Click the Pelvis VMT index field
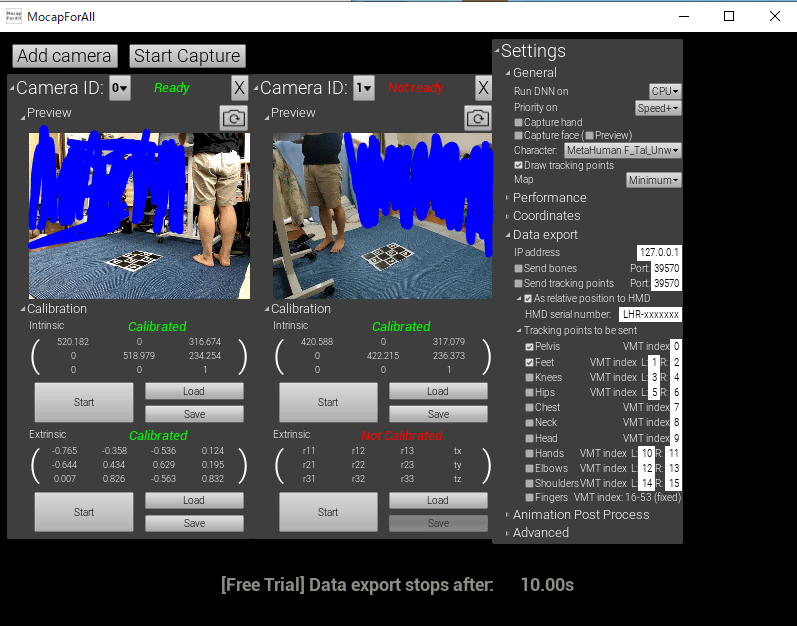This screenshot has width=797, height=626. pyautogui.click(x=676, y=347)
